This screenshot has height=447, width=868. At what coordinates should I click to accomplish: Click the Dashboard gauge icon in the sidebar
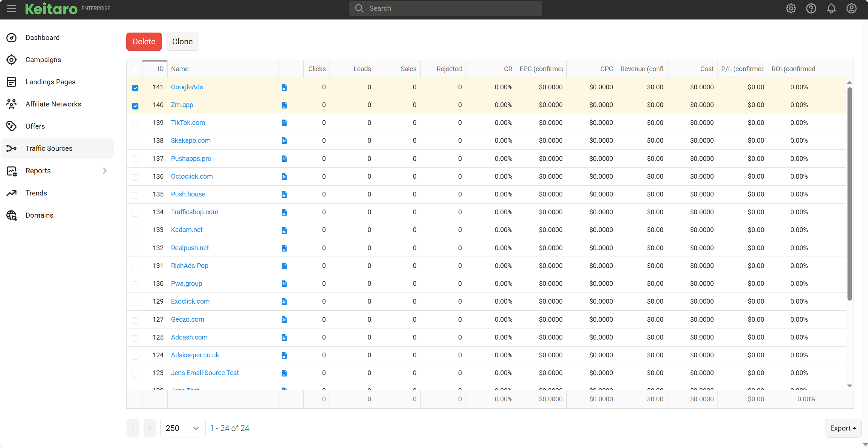pos(11,38)
